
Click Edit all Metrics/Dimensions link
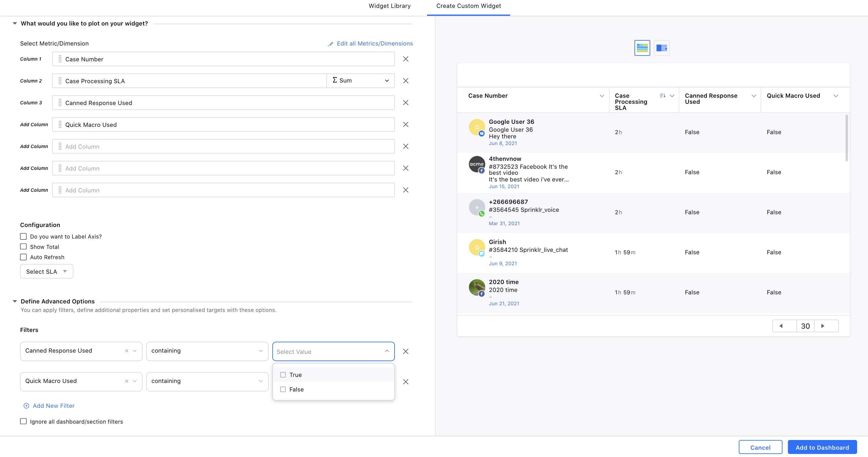[x=375, y=43]
